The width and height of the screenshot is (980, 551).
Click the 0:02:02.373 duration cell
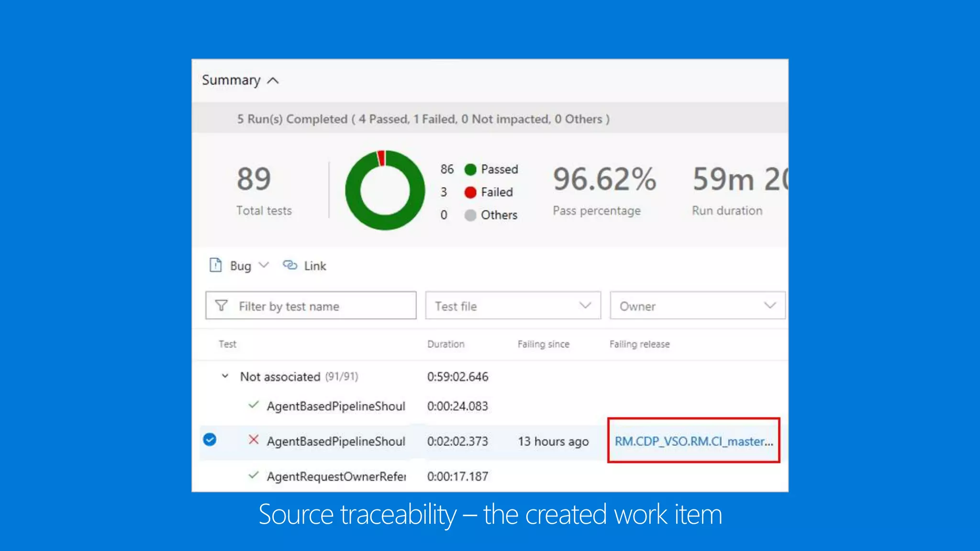coord(457,441)
